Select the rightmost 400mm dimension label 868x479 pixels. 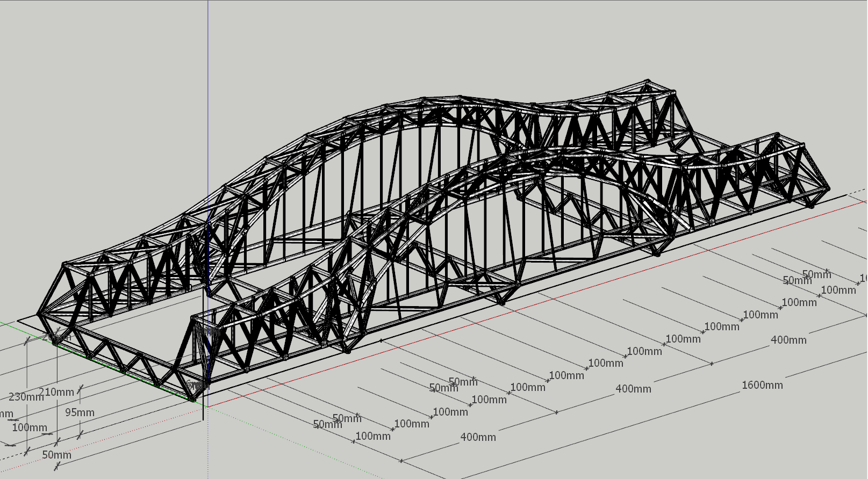pos(788,340)
